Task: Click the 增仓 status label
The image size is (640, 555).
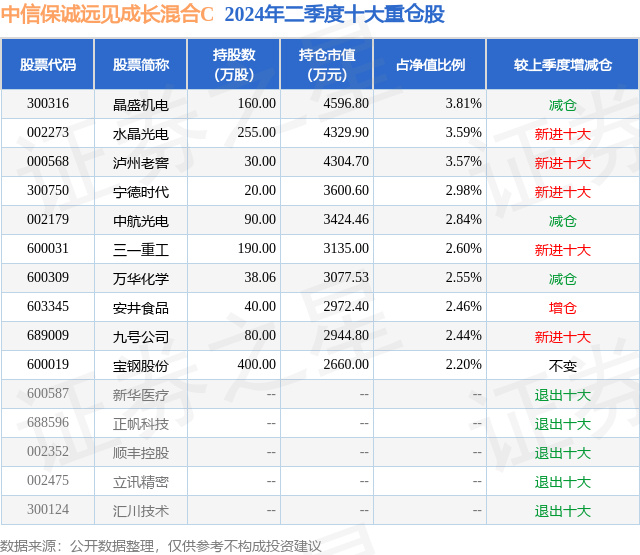Action: point(563,308)
